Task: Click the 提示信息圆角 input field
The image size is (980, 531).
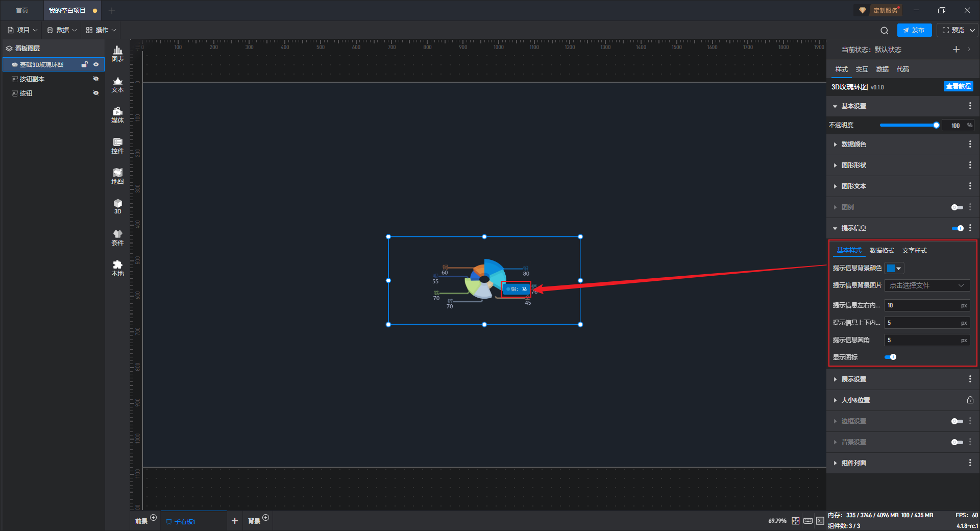Action: point(927,340)
